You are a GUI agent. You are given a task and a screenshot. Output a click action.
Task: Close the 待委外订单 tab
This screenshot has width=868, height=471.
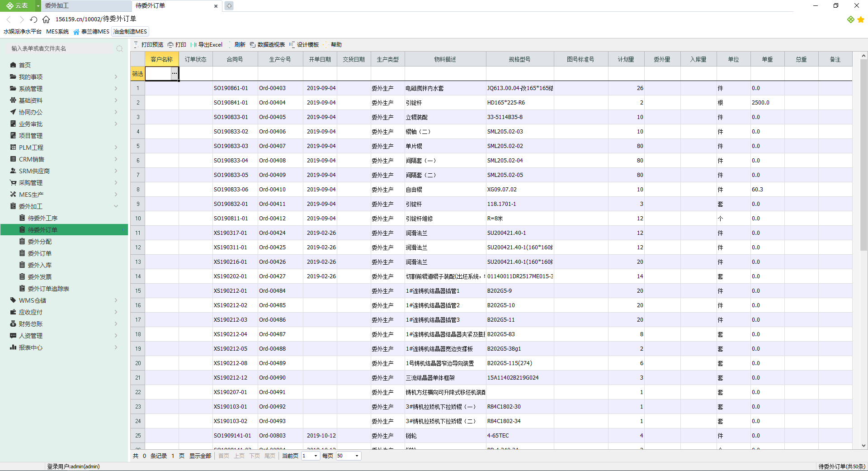click(216, 6)
